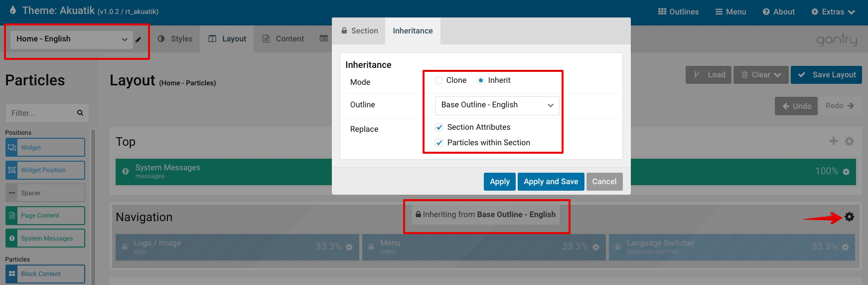This screenshot has height=285, width=868.
Task: Click the System Messages info icon in Top
Action: click(126, 171)
